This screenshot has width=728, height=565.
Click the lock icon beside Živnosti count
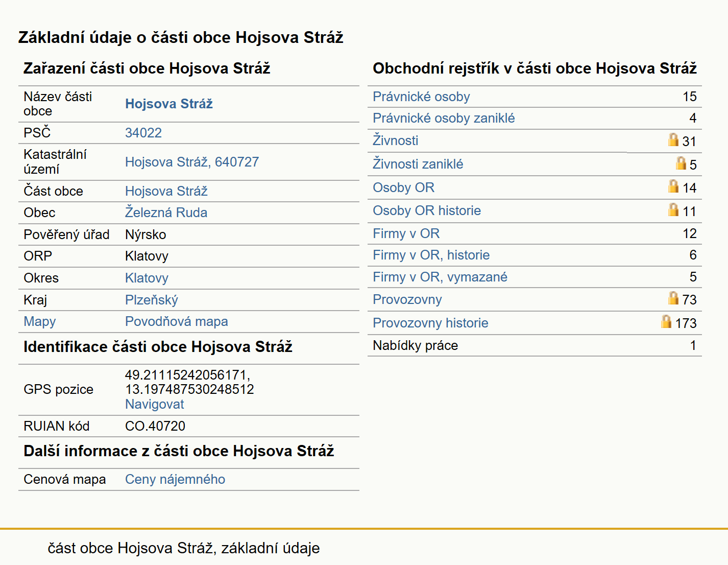673,140
